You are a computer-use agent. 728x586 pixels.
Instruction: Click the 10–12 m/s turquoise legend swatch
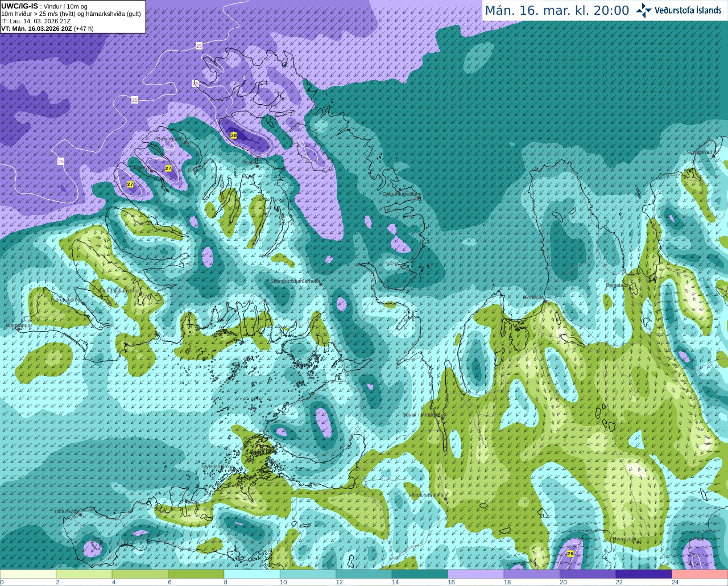[308, 574]
